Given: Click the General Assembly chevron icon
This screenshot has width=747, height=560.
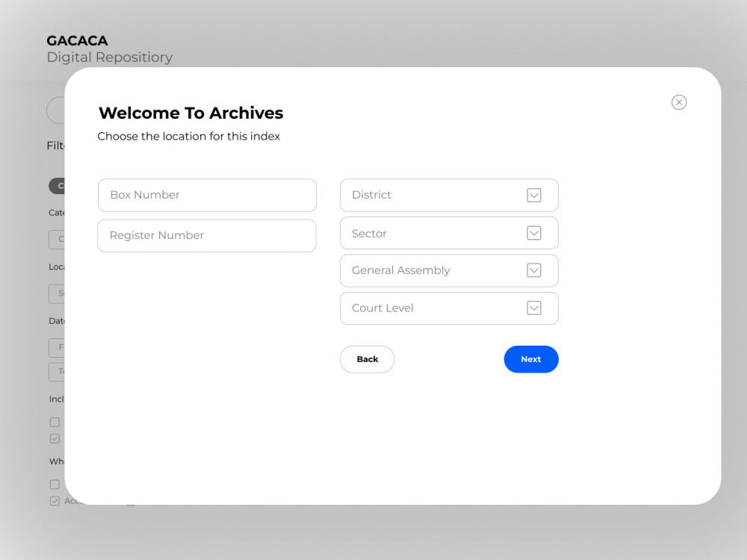Looking at the screenshot, I should coord(534,270).
